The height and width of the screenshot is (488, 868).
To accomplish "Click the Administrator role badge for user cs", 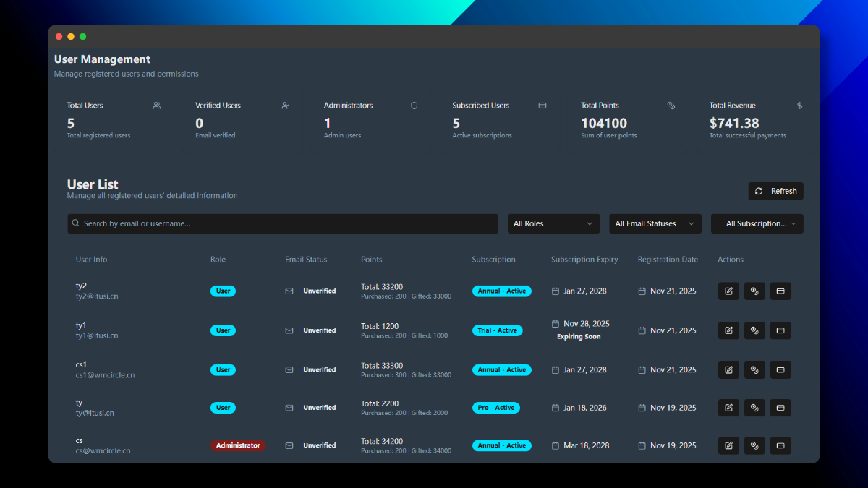I will (x=238, y=445).
